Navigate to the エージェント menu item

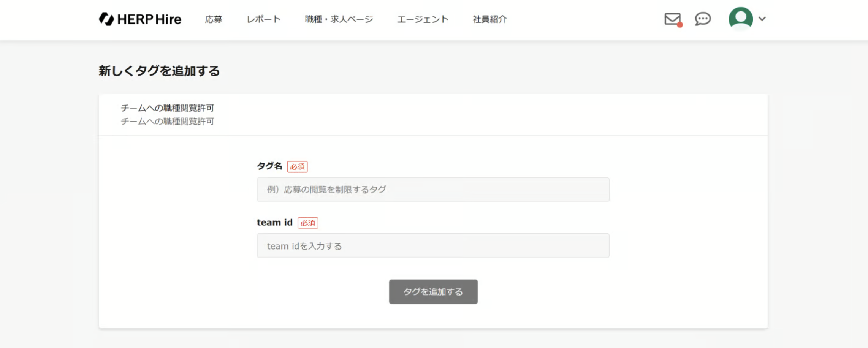coord(423,19)
